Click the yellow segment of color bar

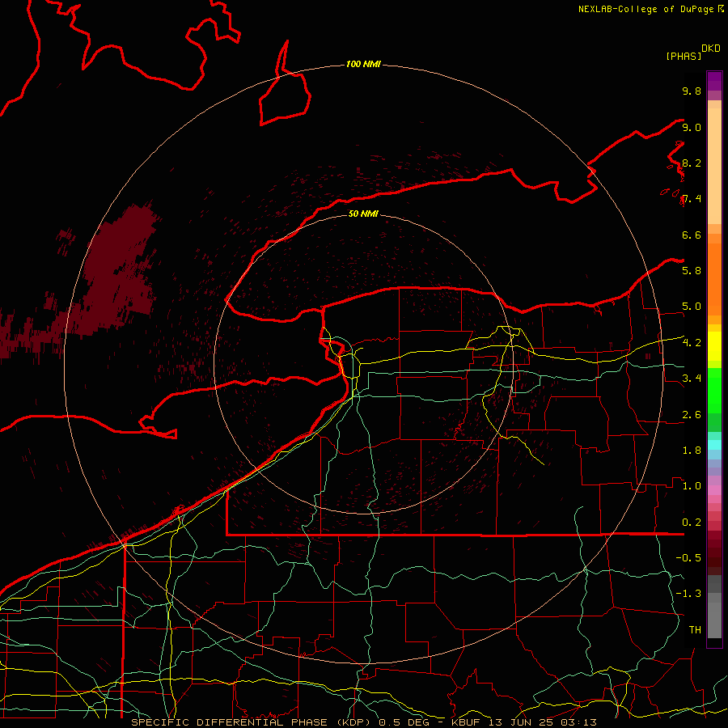pyautogui.click(x=714, y=345)
